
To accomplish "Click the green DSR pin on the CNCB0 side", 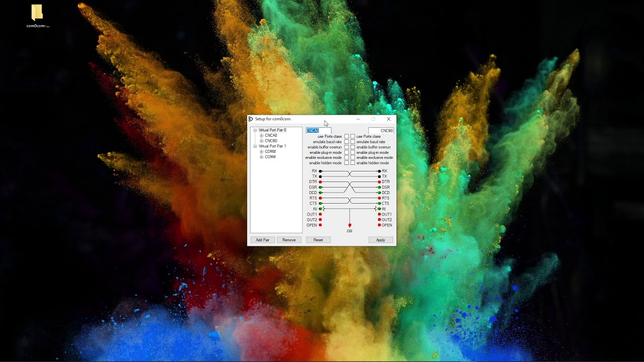I will point(379,188).
